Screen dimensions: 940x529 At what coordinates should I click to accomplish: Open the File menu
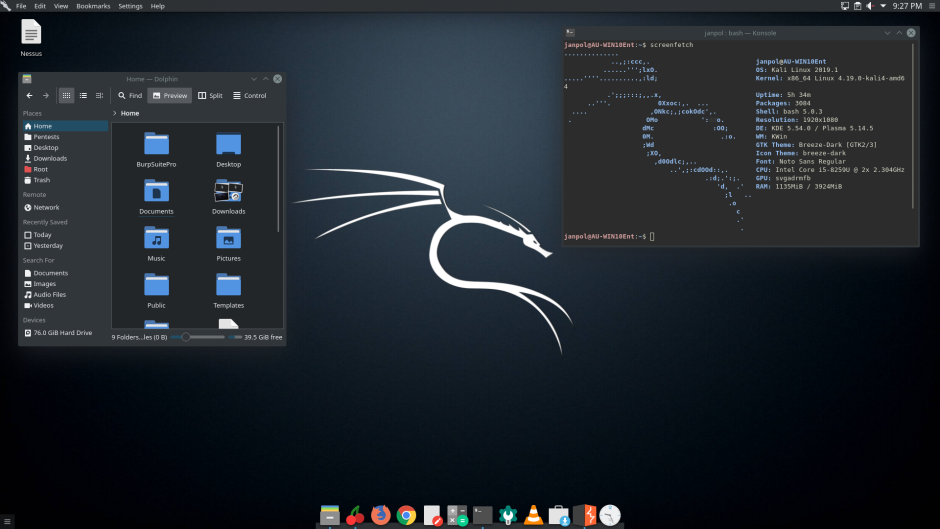tap(21, 6)
